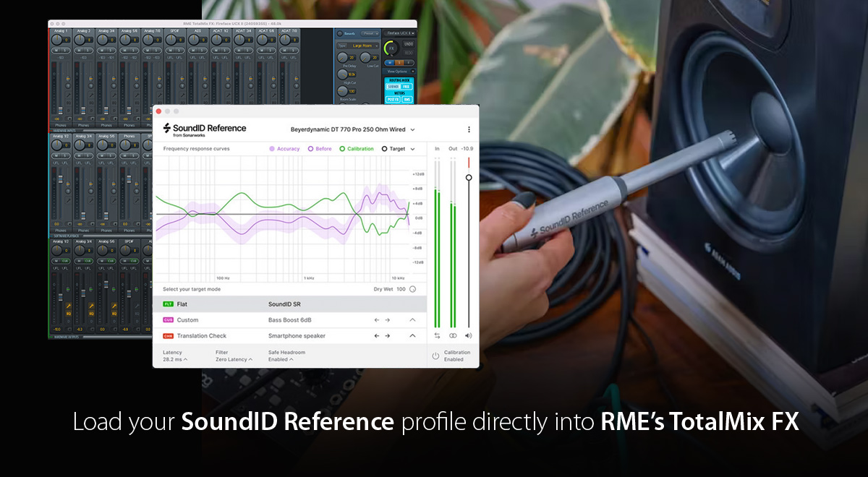Toggle the Target curve
This screenshot has height=477, width=868.
point(393,149)
